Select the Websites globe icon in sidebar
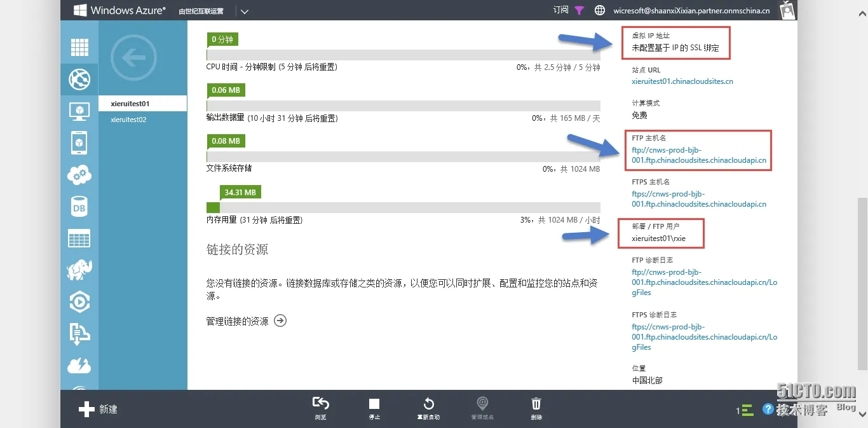This screenshot has width=868, height=428. tap(79, 79)
